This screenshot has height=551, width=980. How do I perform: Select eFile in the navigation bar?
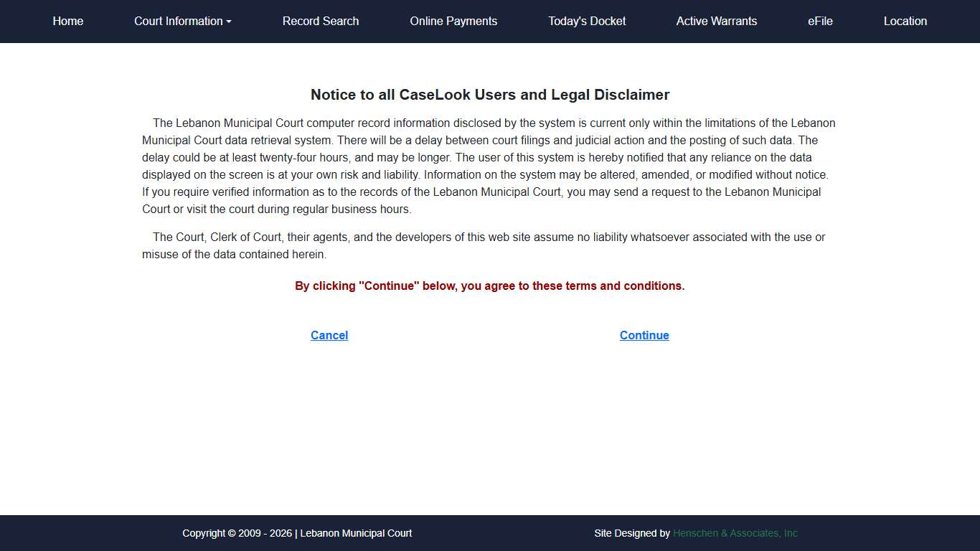pyautogui.click(x=820, y=22)
